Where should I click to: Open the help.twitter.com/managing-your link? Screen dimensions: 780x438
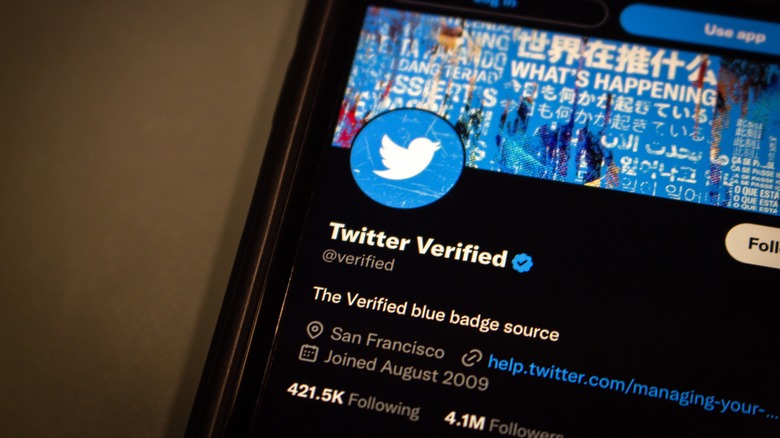coord(633,385)
